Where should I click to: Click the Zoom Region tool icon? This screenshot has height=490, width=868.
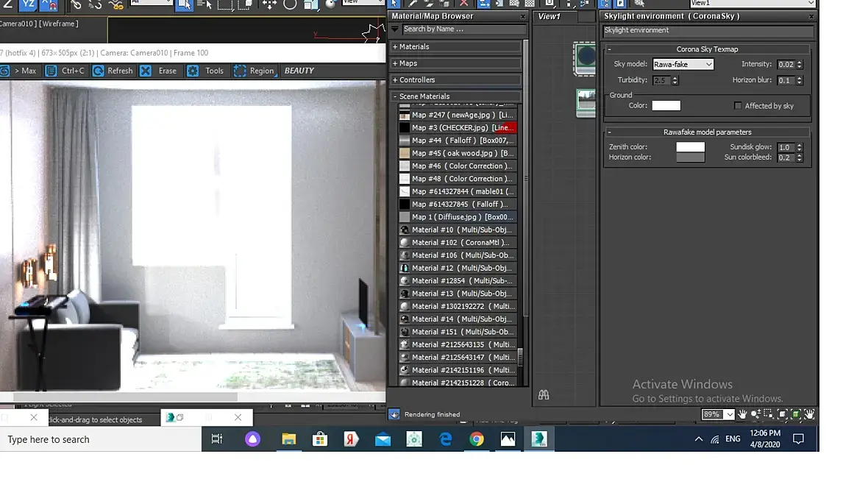click(x=769, y=414)
